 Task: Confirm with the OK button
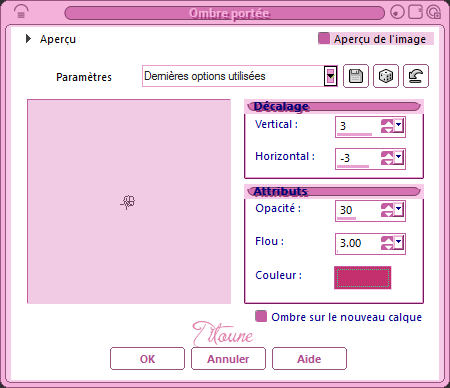tap(147, 359)
